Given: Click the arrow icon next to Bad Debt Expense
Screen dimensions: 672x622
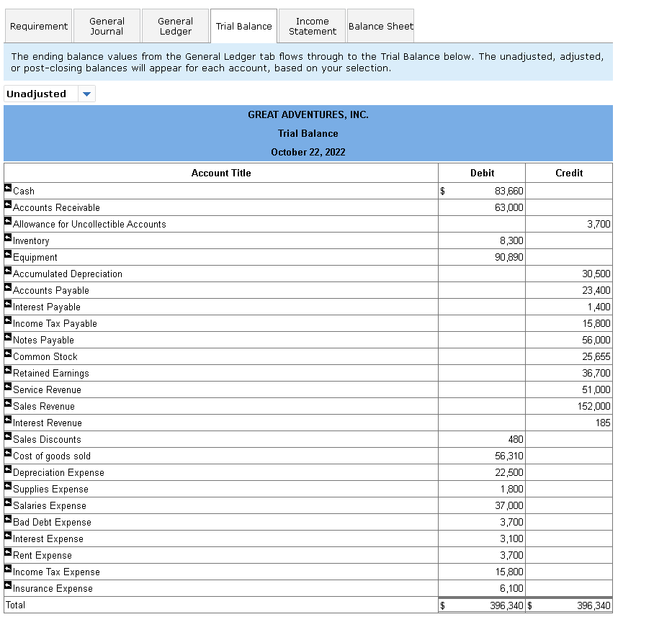Looking at the screenshot, I should click(x=7, y=520).
